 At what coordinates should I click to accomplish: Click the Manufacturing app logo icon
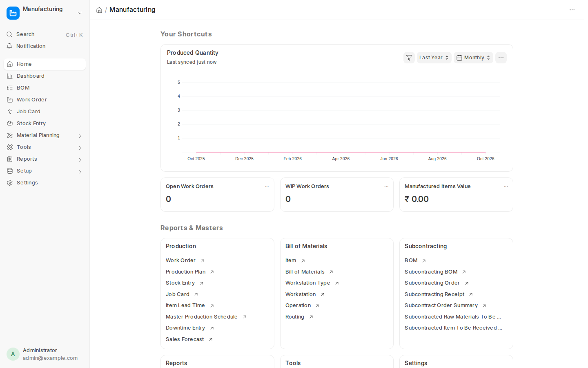(x=13, y=13)
